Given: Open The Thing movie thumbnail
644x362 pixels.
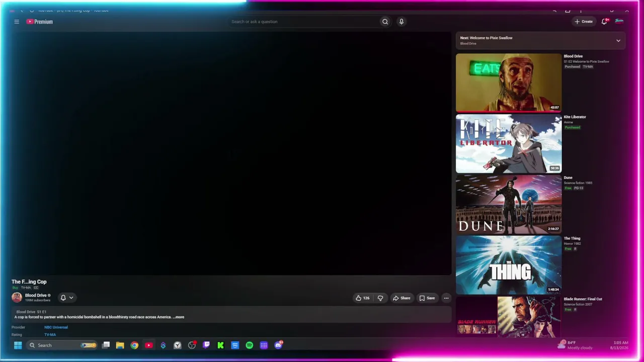Looking at the screenshot, I should [x=509, y=265].
